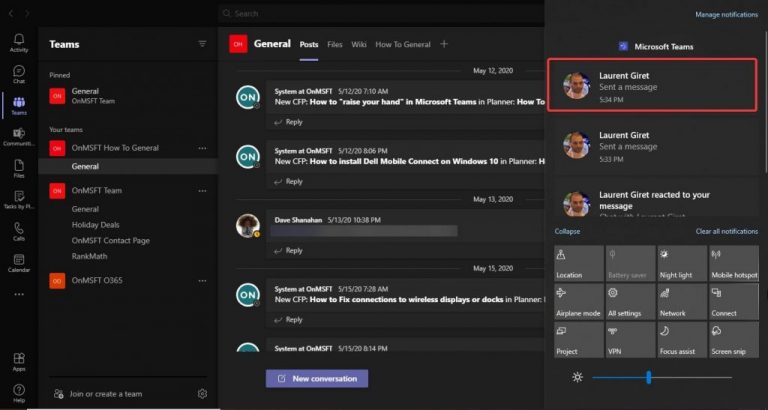768x410 pixels.
Task: Toggle Night light quick action
Action: pyautogui.click(x=681, y=263)
